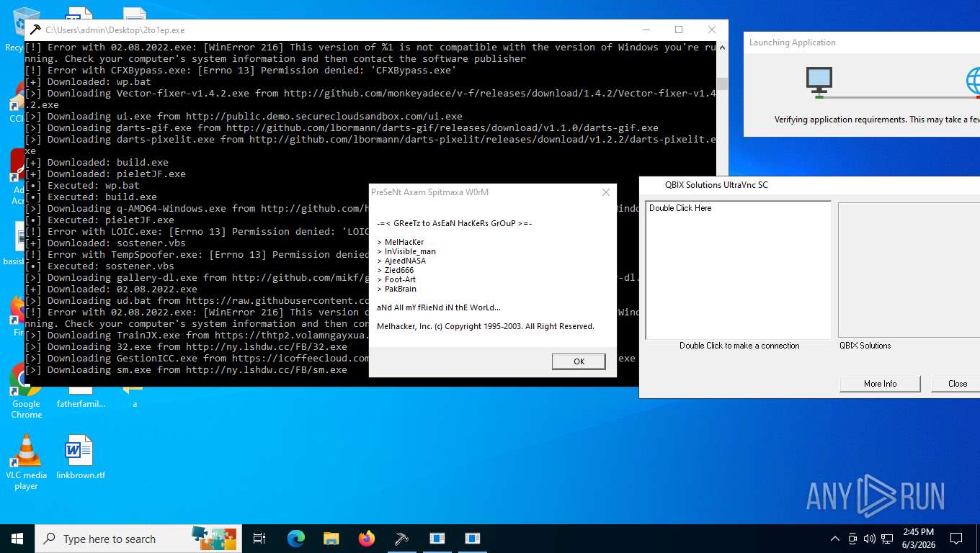The image size is (980, 553).
Task: Click the 'QBIX Solutions' label under right panel
Action: [865, 346]
